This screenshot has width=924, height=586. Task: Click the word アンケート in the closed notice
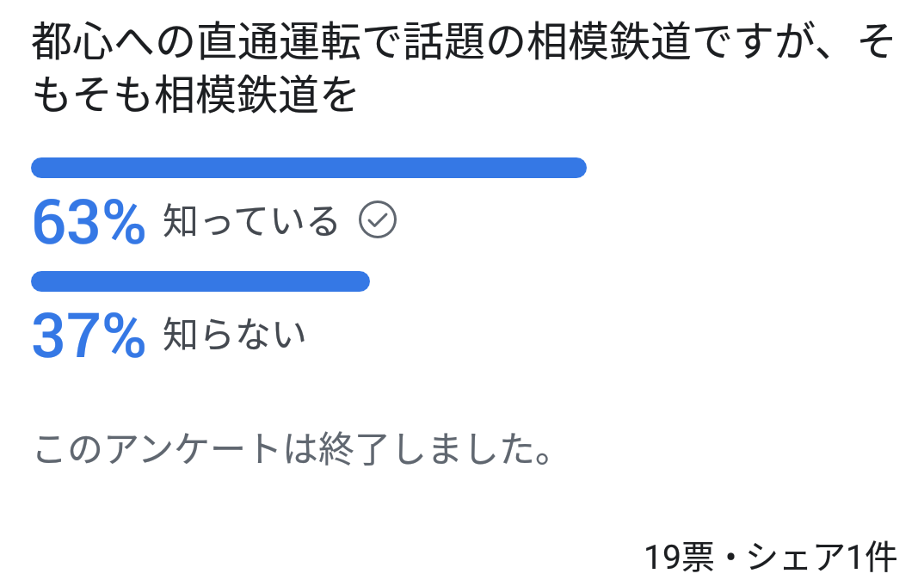point(192,448)
